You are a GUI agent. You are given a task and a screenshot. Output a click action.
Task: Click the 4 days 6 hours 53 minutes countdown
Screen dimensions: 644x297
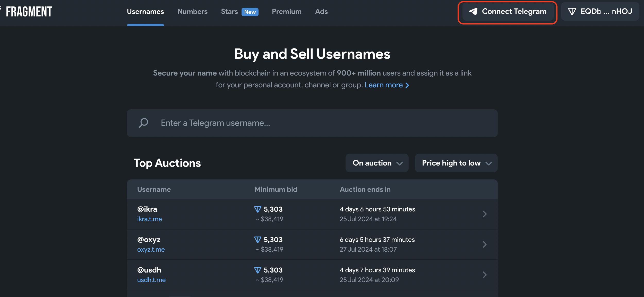377,209
